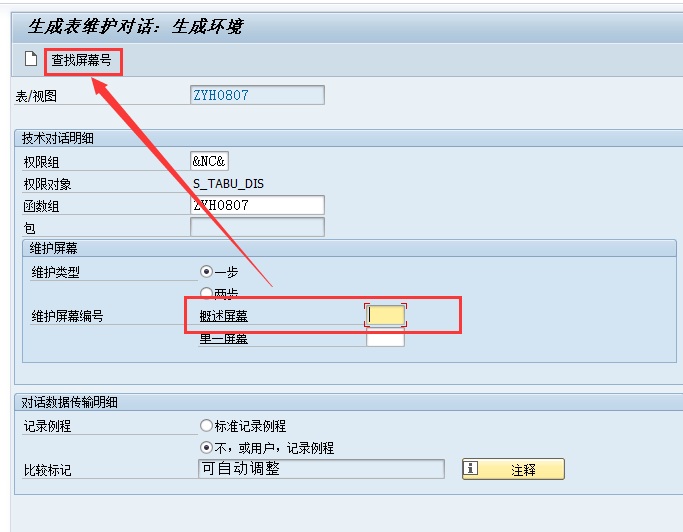
Task: Click the 概述屏幕 number input field
Action: [x=385, y=315]
